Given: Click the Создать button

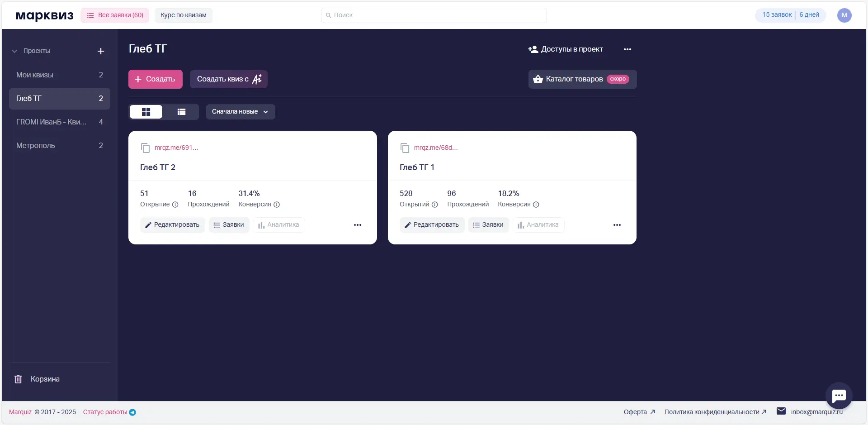Looking at the screenshot, I should tap(155, 79).
